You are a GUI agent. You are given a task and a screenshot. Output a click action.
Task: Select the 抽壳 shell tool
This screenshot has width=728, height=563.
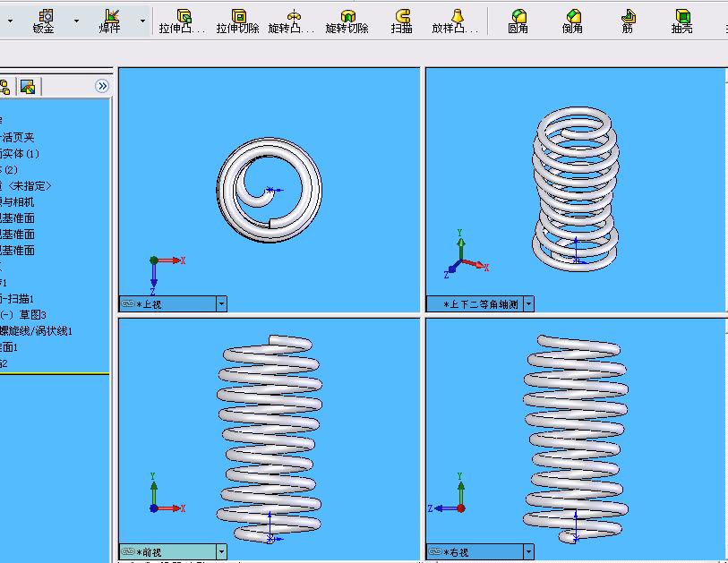(x=682, y=21)
